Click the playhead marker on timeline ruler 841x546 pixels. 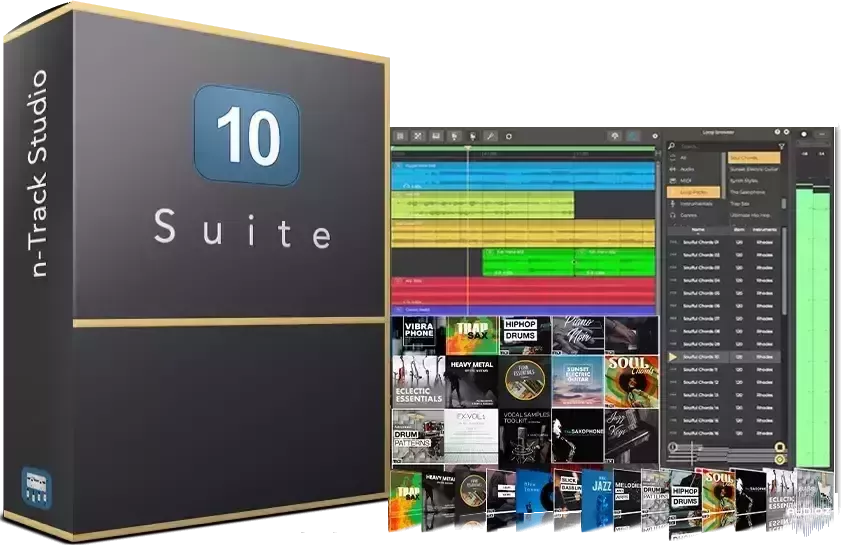[x=468, y=149]
